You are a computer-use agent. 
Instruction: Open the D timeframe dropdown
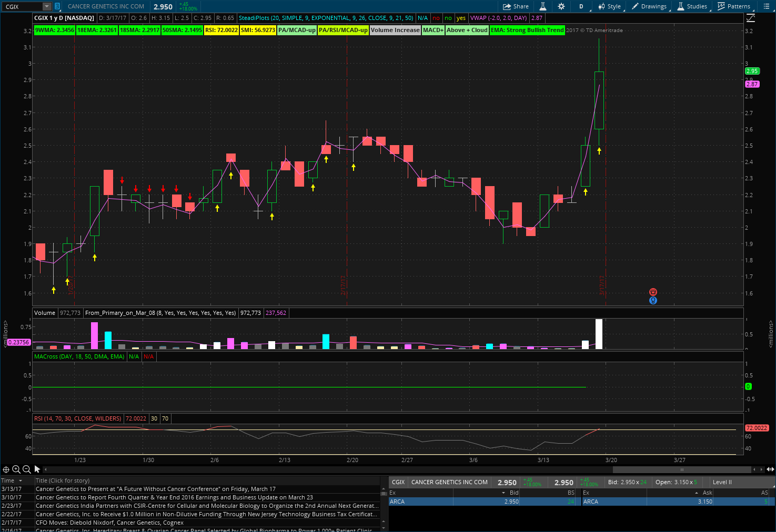[x=581, y=6]
